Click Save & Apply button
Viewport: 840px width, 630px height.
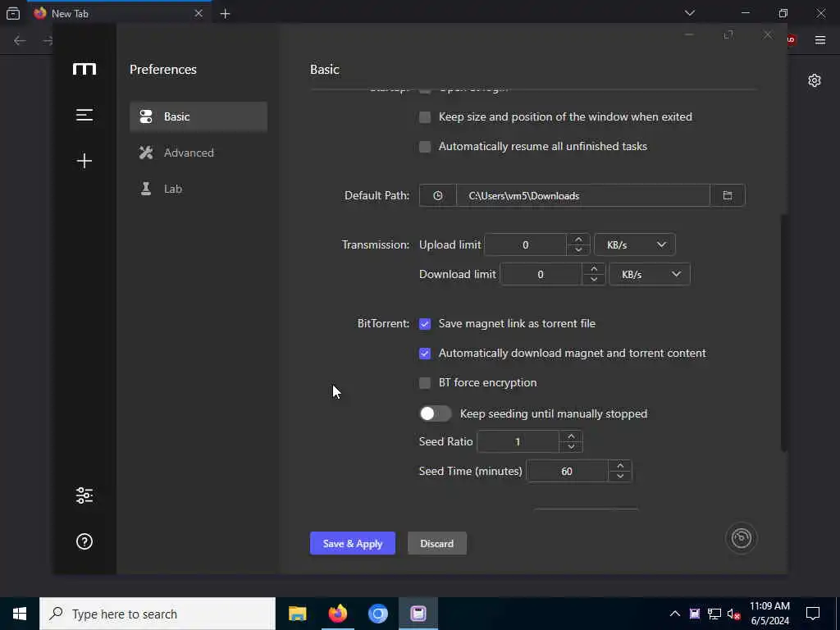[353, 543]
